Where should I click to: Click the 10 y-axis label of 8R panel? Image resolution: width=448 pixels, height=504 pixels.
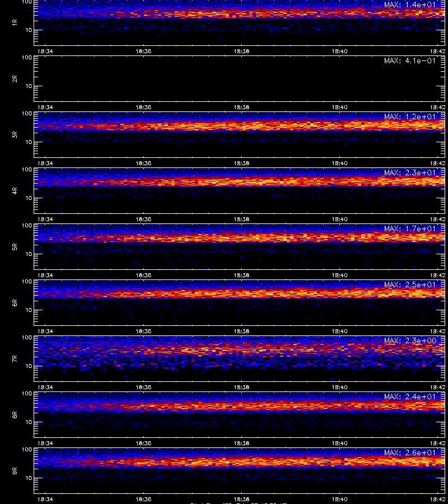29,422
